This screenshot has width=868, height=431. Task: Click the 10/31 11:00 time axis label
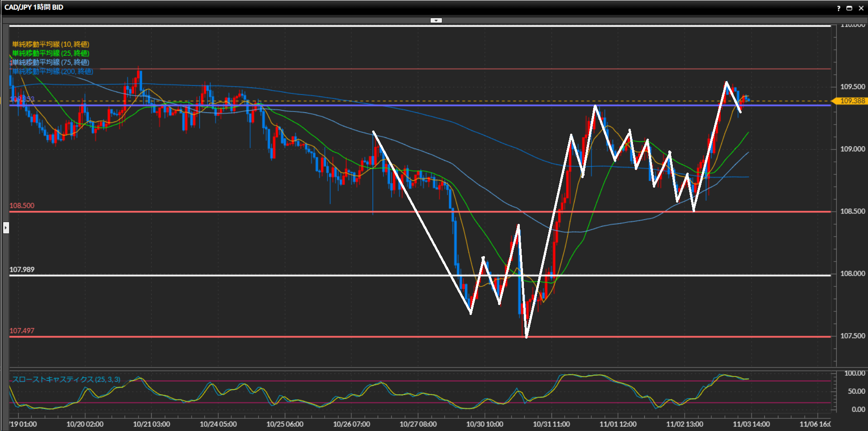[551, 424]
